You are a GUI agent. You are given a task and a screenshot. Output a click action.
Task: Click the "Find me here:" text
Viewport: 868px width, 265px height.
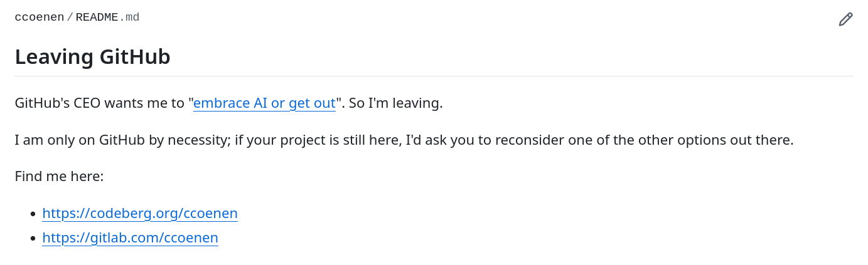tap(59, 177)
